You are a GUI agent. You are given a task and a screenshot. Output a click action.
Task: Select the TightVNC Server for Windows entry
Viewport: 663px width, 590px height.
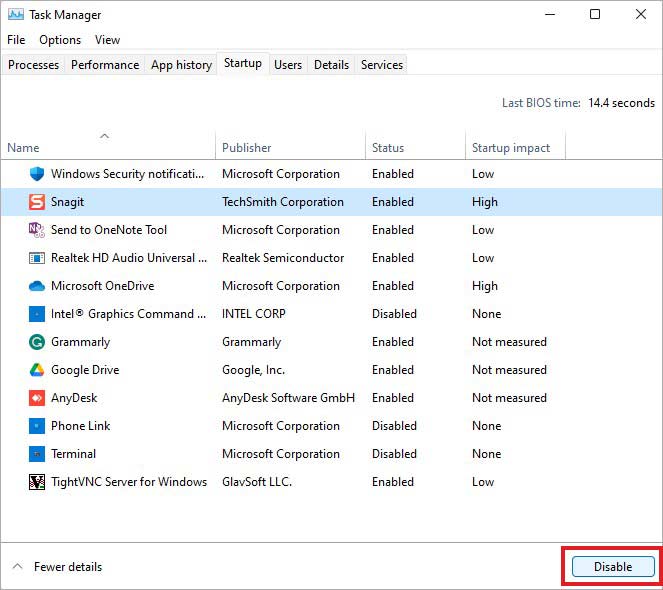pos(129,482)
